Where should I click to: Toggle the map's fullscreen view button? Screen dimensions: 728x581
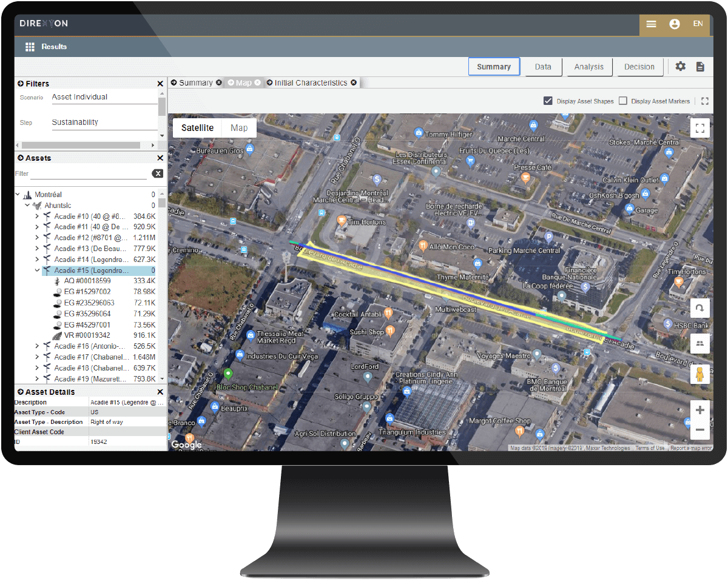tap(700, 128)
